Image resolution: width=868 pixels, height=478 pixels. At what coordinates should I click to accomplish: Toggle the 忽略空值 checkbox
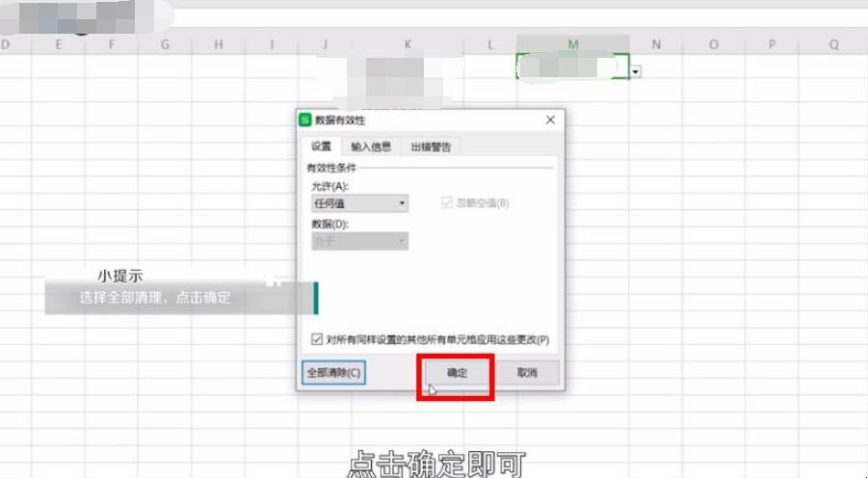pos(447,203)
